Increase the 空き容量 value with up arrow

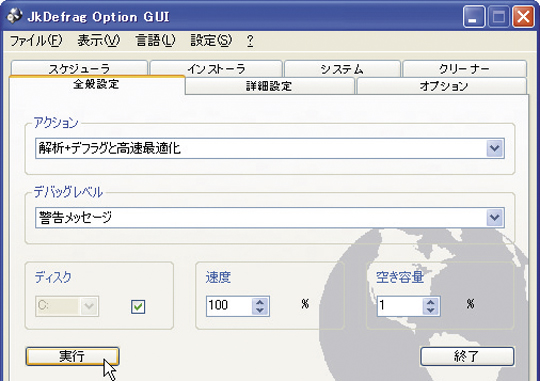tap(430, 302)
